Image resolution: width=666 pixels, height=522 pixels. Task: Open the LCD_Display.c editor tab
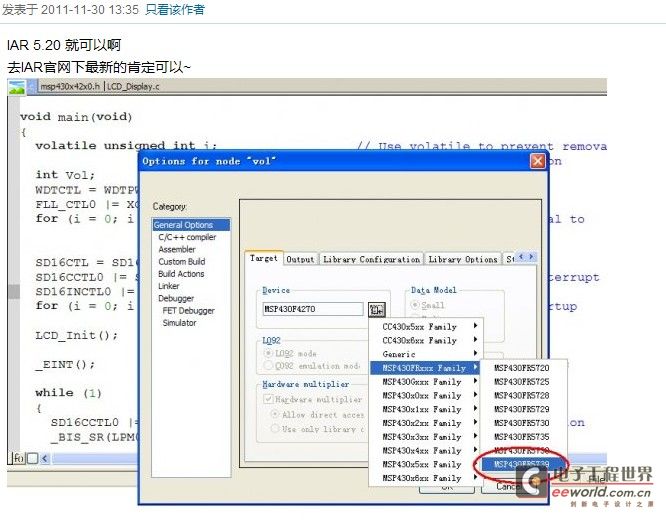click(x=133, y=86)
